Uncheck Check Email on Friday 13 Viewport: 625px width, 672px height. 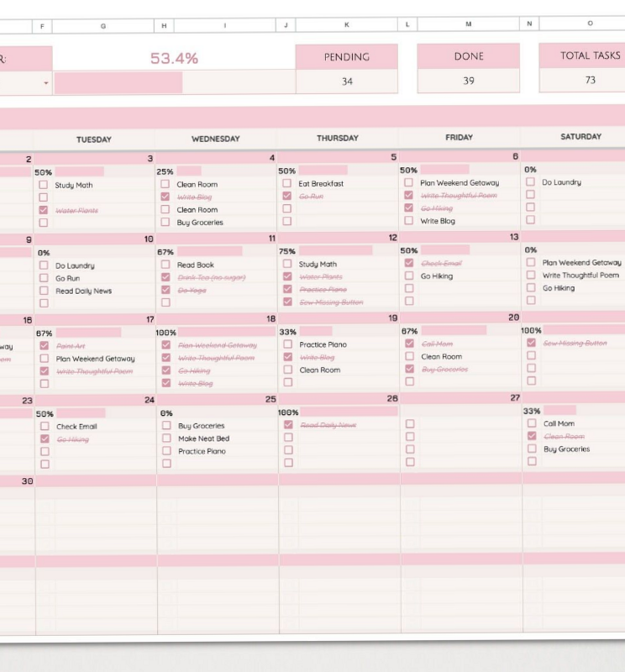point(409,263)
